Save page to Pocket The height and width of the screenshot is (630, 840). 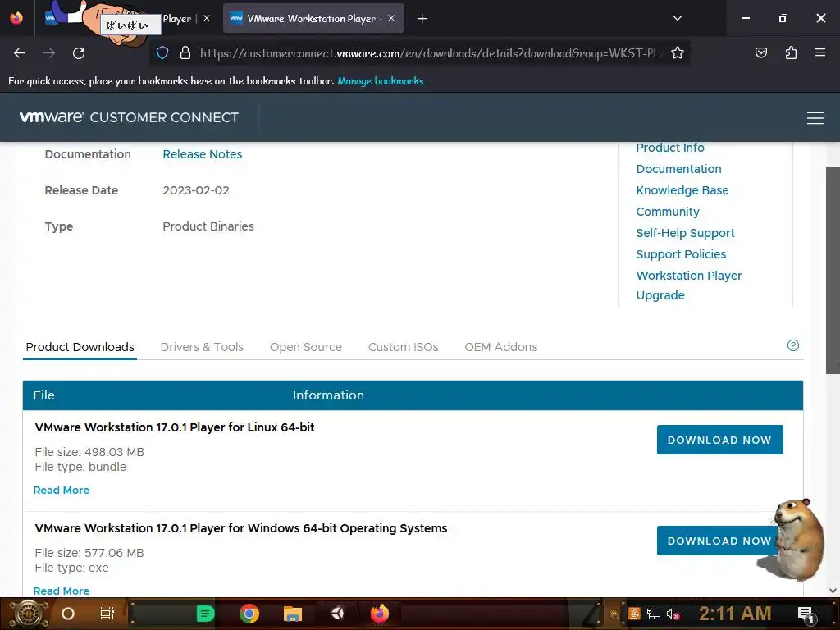pos(760,53)
